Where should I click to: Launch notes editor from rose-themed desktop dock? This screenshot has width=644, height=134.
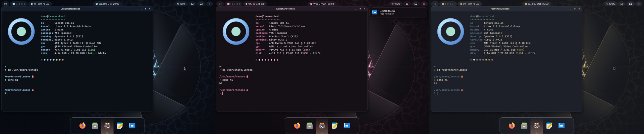click(334, 126)
